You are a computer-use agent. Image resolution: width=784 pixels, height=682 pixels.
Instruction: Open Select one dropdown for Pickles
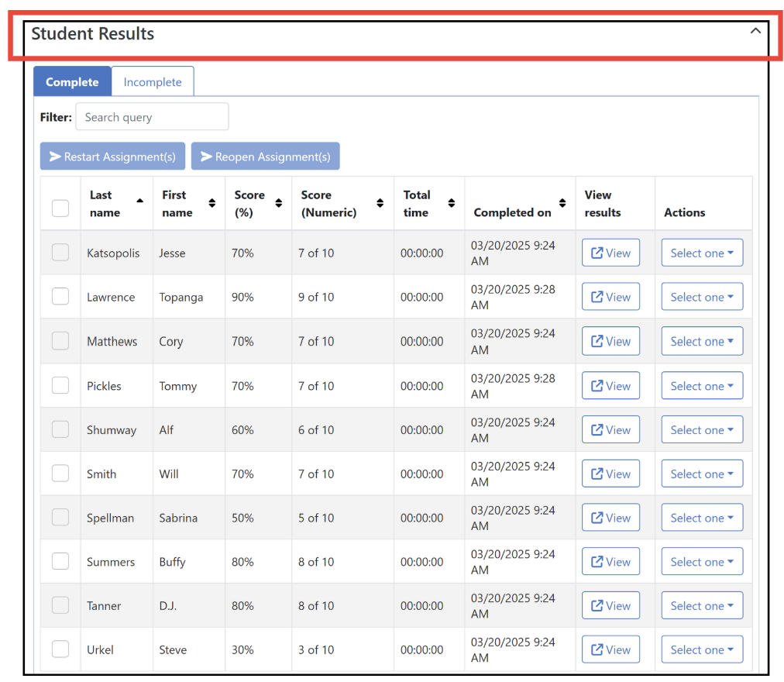click(x=702, y=386)
